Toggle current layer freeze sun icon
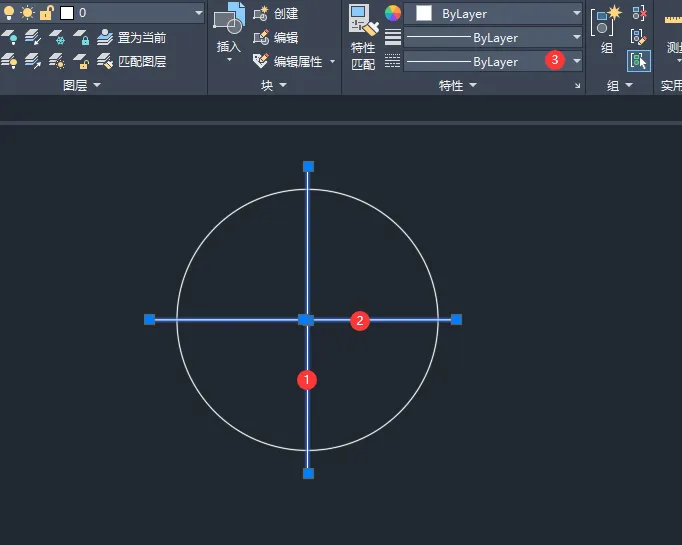Image resolution: width=682 pixels, height=545 pixels. pyautogui.click(x=27, y=13)
